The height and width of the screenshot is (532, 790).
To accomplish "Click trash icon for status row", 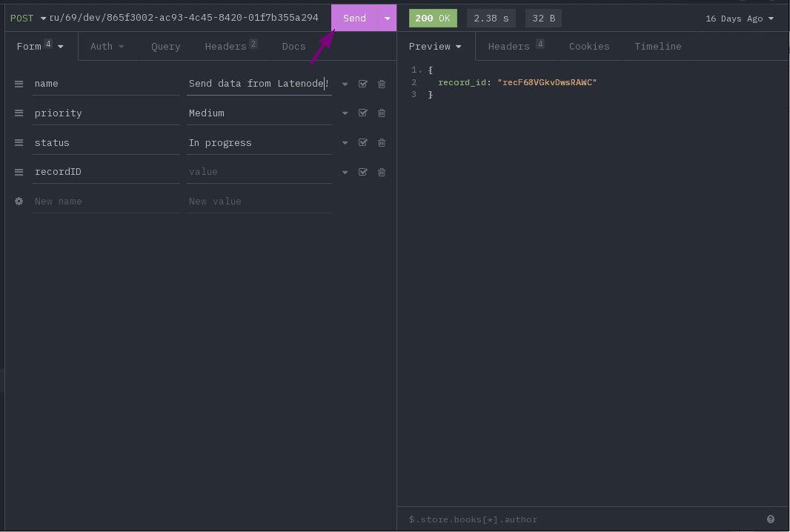I will click(382, 143).
